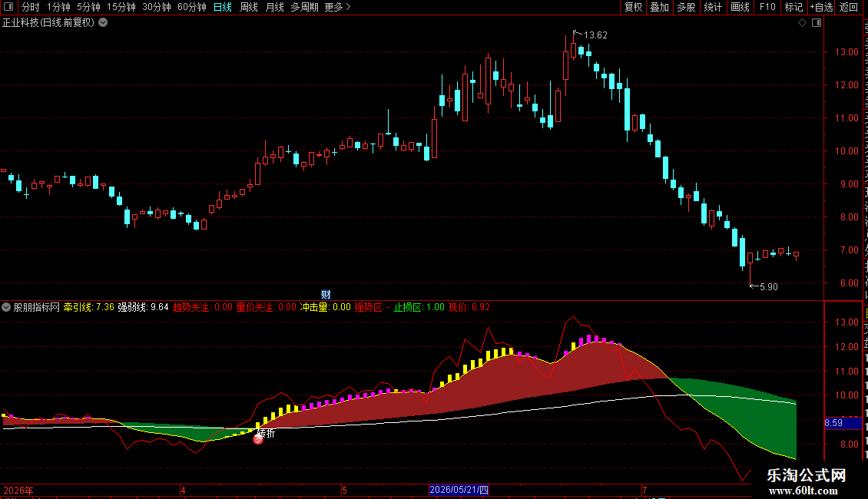Click the 统计 statistics button
This screenshot has width=868, height=499.
pos(713,7)
